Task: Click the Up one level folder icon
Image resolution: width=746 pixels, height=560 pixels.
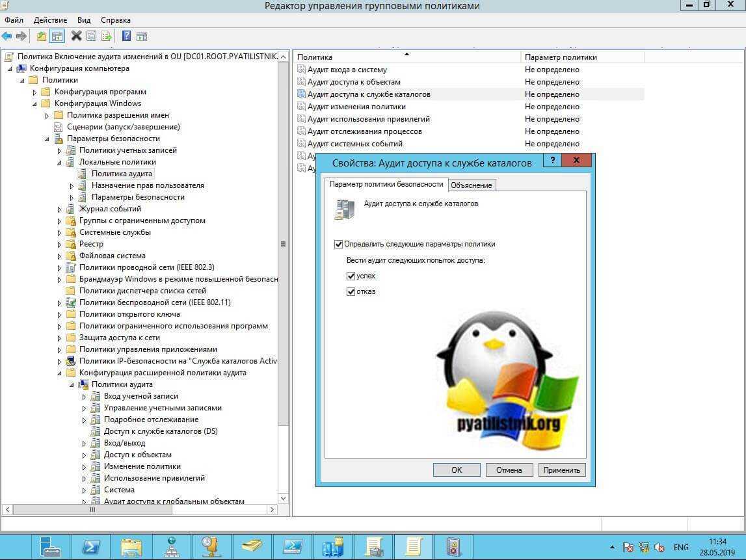Action: click(42, 36)
